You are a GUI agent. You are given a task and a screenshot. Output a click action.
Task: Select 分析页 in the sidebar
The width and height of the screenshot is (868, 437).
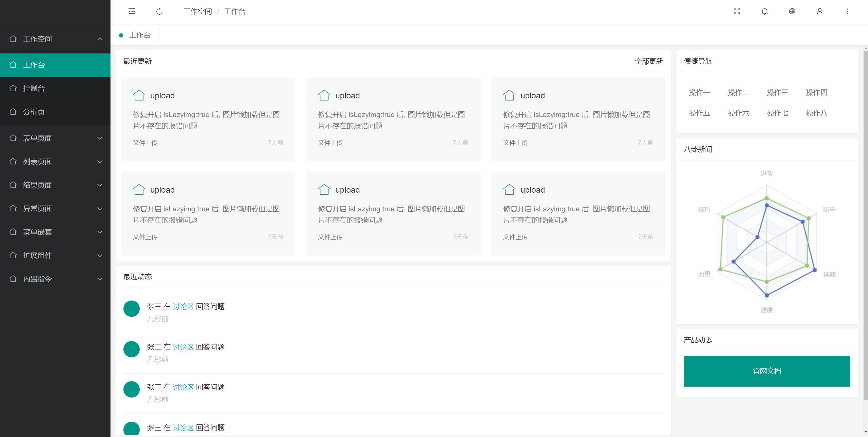tap(34, 112)
